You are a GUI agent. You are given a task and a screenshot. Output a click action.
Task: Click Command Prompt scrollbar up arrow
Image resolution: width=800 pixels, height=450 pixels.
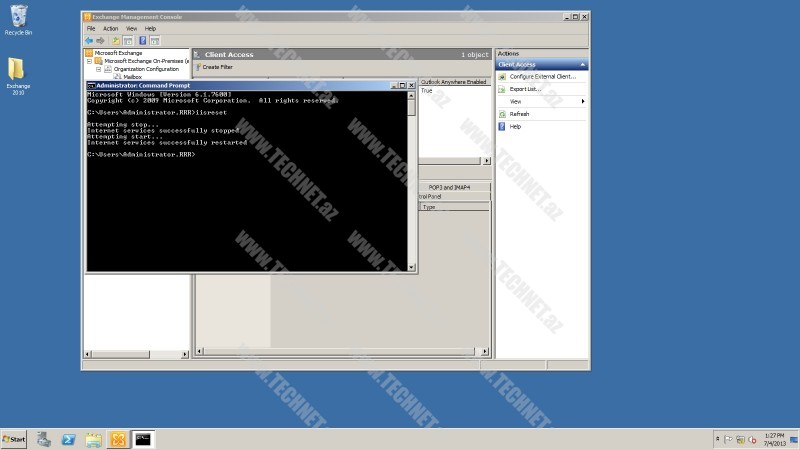click(411, 95)
